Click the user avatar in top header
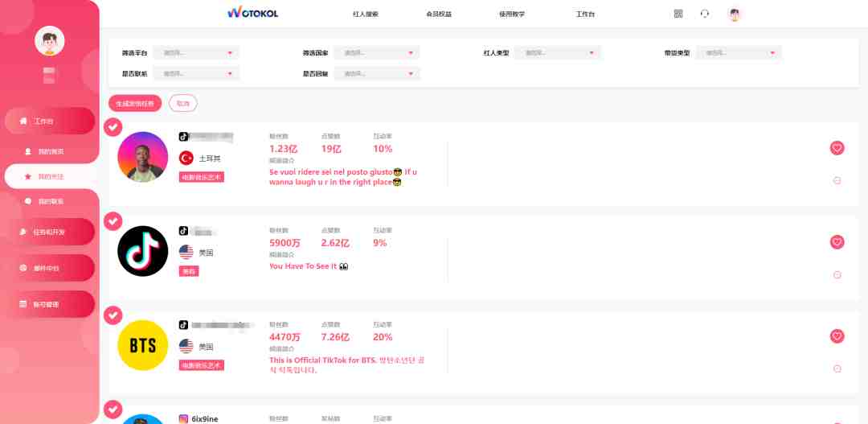 tap(735, 14)
